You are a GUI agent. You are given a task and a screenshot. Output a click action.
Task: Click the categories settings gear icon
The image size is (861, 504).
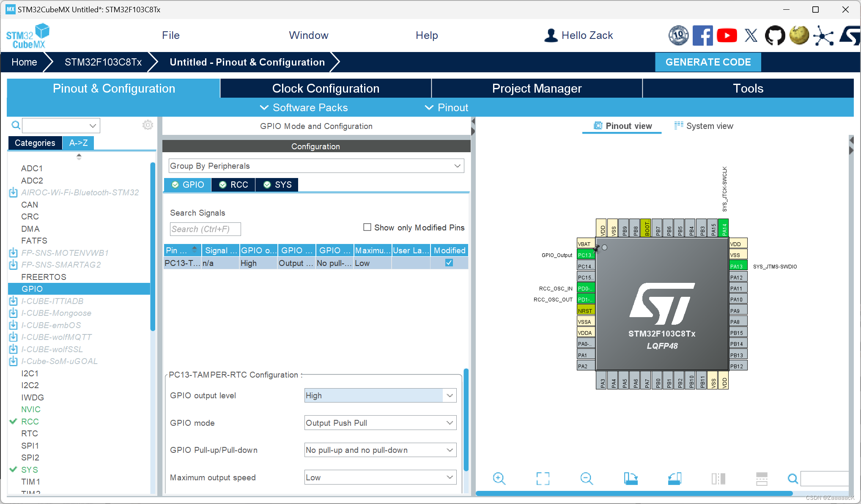click(148, 125)
